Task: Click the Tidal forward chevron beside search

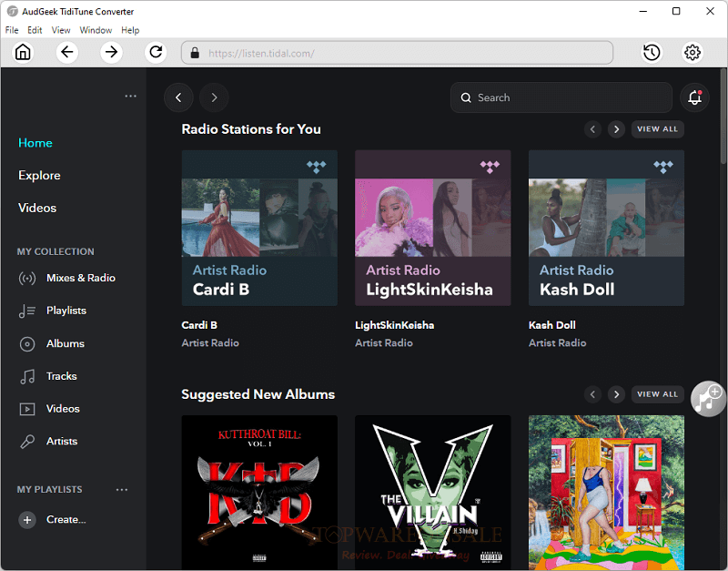Action: pos(214,97)
